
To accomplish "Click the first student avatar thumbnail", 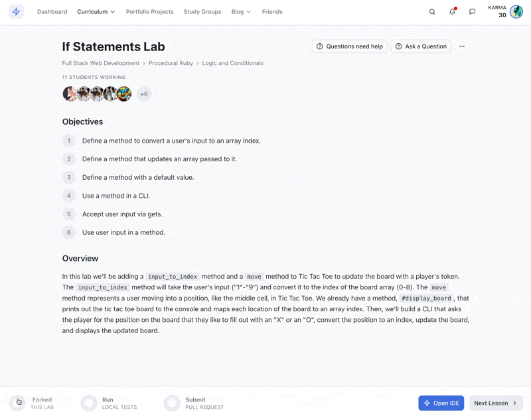I will [70, 94].
